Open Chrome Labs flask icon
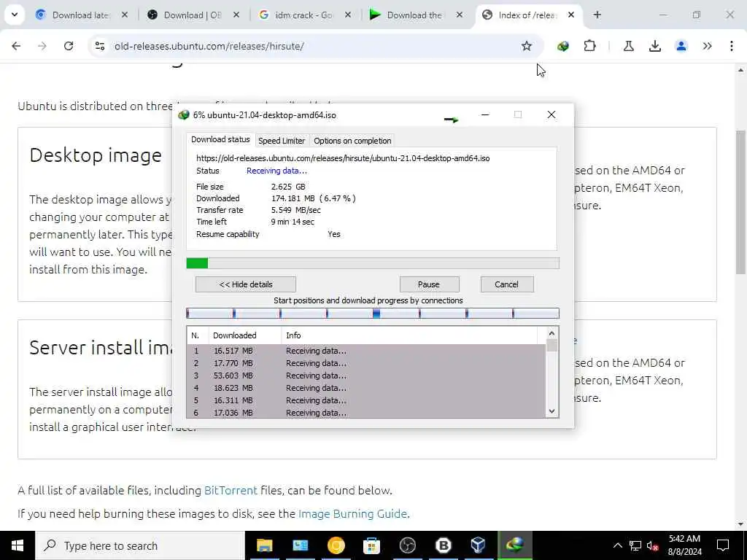The height and width of the screenshot is (560, 747). pos(628,46)
